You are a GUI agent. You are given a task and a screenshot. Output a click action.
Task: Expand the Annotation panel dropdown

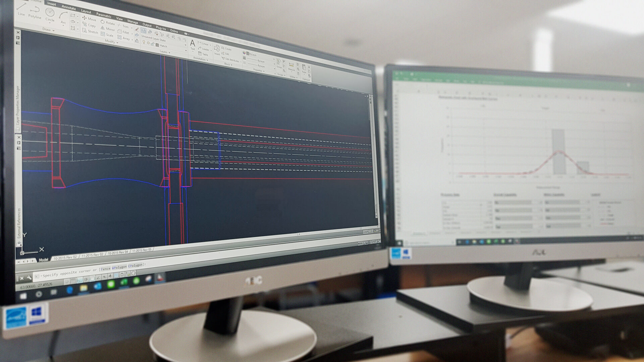pos(201,59)
